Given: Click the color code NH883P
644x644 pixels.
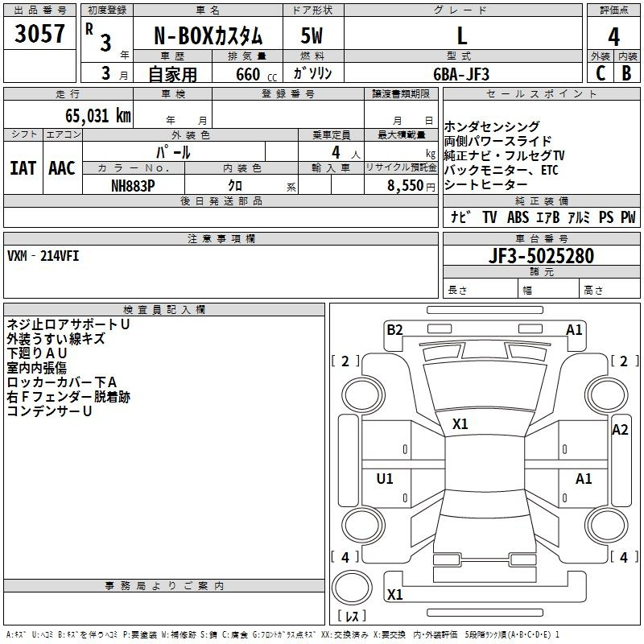Looking at the screenshot, I should point(134,186).
